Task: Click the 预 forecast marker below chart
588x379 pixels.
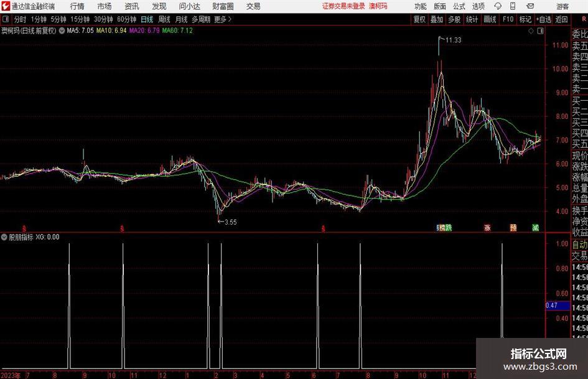Action: point(513,228)
